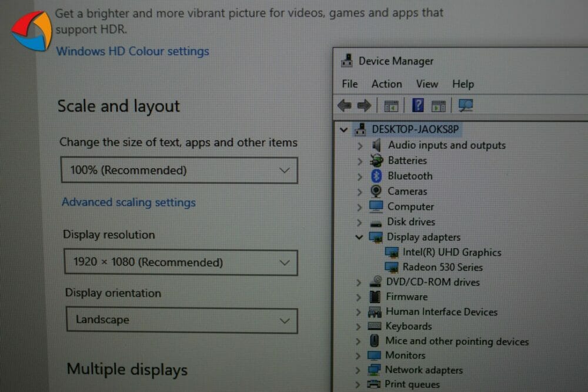Click the Update driver toolbar icon beside Help
The width and height of the screenshot is (588, 392).
point(439,106)
